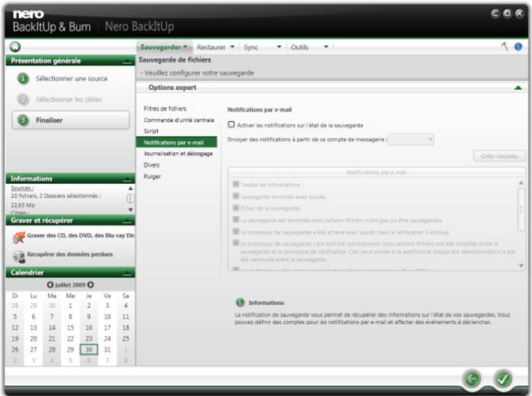
Task: Click the juillet 2009 month label
Action: [70, 285]
